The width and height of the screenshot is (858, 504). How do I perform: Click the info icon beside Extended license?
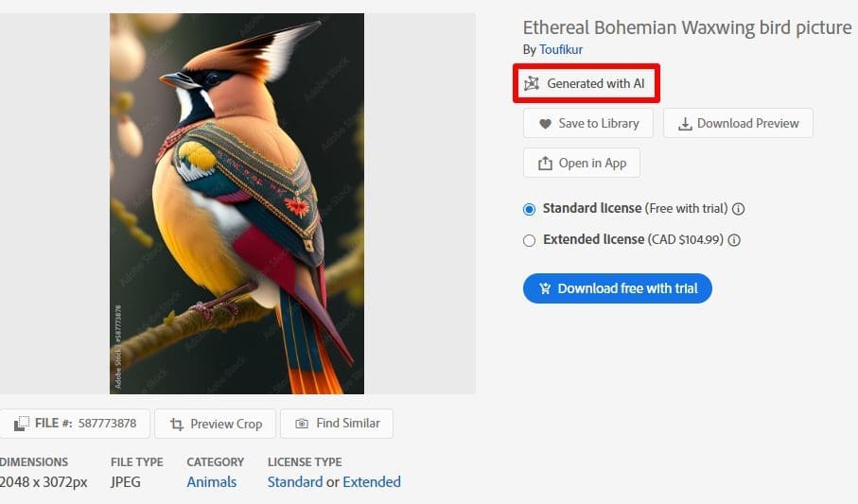point(734,240)
